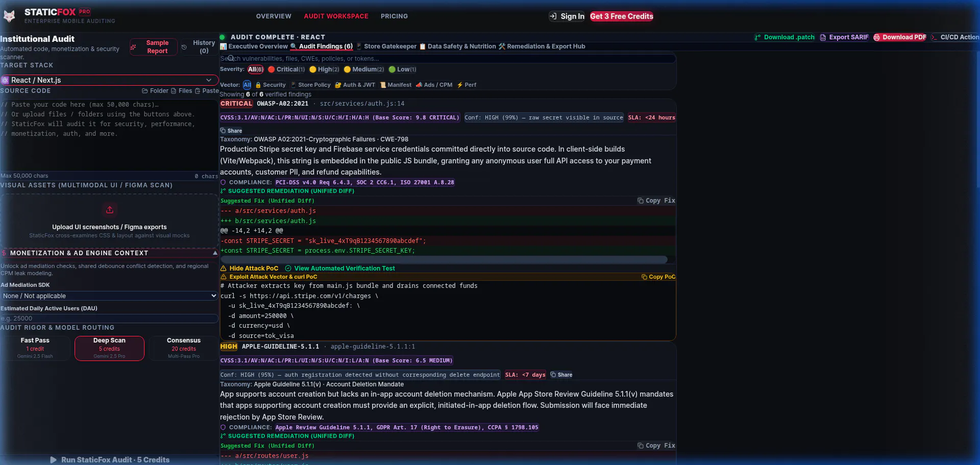This screenshot has width=980, height=465.
Task: Click the Share icon on APPLE-GUIDELINE-5.1.1 finding
Action: [553, 375]
